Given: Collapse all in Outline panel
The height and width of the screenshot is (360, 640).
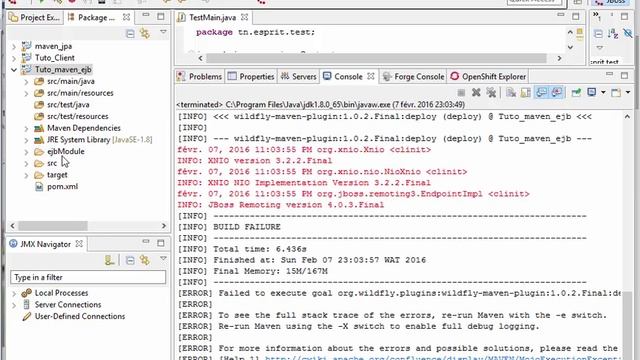Looking at the screenshot, I should coord(598,34).
